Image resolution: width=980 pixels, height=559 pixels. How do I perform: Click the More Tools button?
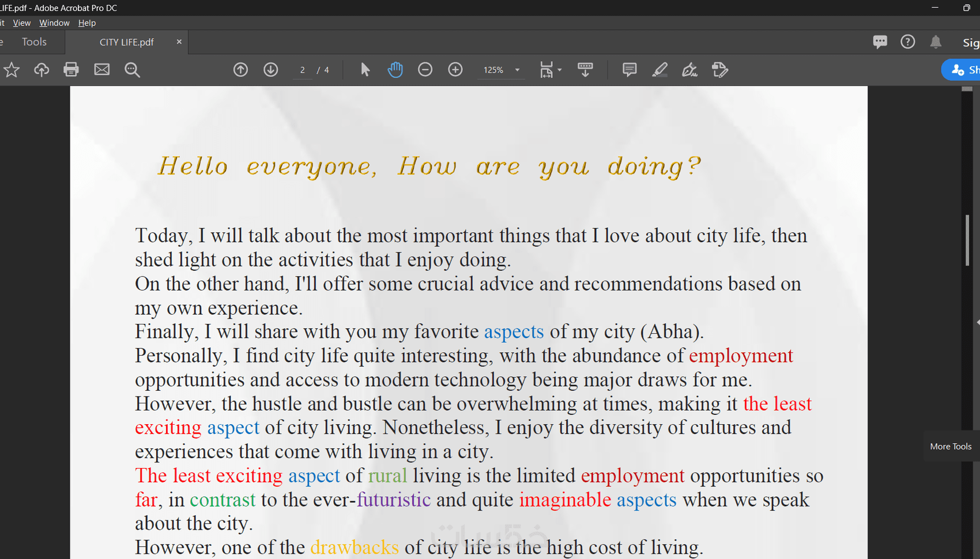click(951, 447)
